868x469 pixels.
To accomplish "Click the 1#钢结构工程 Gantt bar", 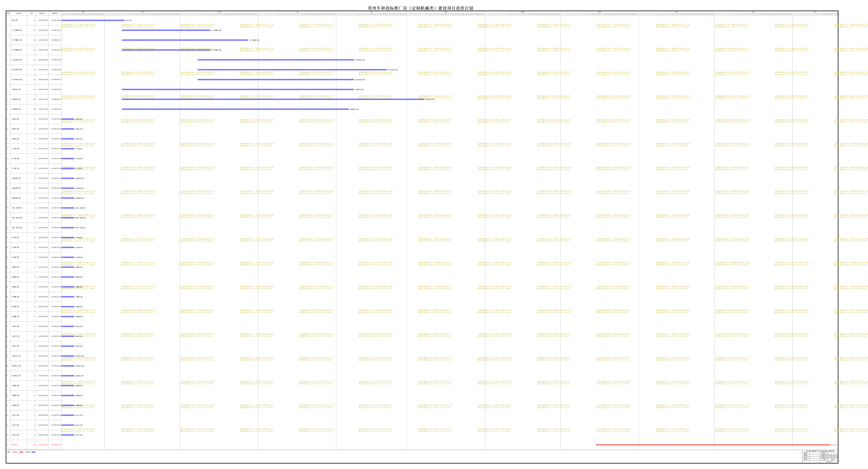I will click(238, 89).
